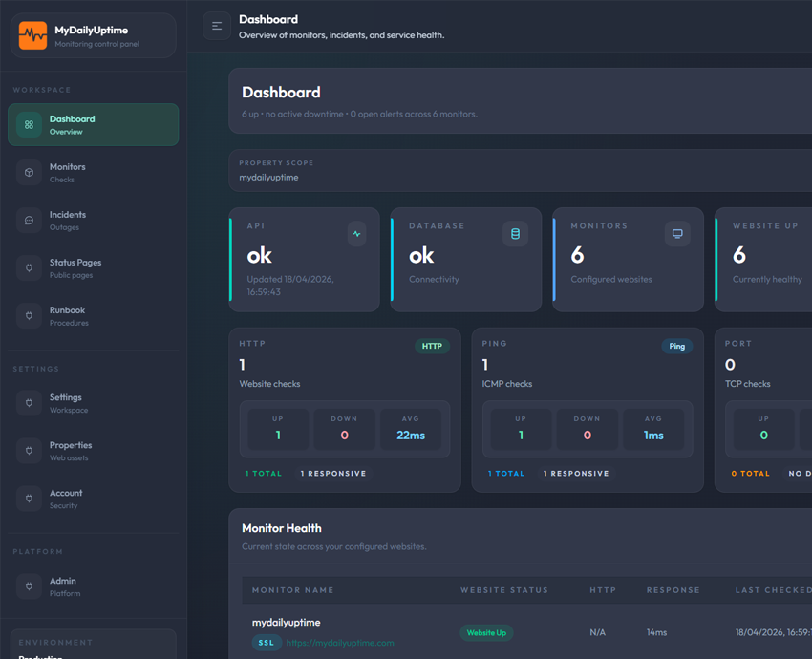The height and width of the screenshot is (659, 812).
Task: Click Port "0 TOTAL" label
Action: click(750, 474)
